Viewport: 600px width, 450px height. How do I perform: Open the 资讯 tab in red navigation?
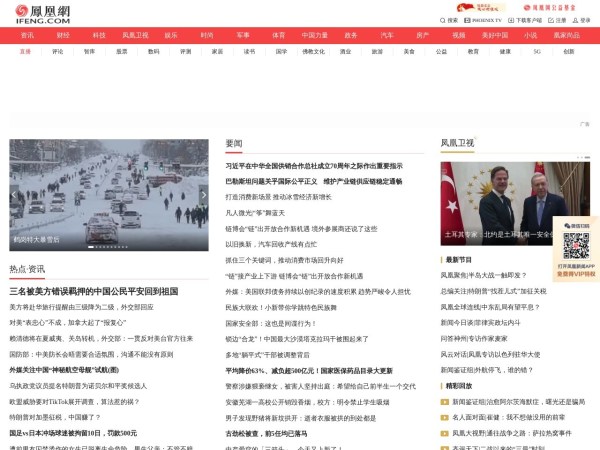click(x=27, y=35)
